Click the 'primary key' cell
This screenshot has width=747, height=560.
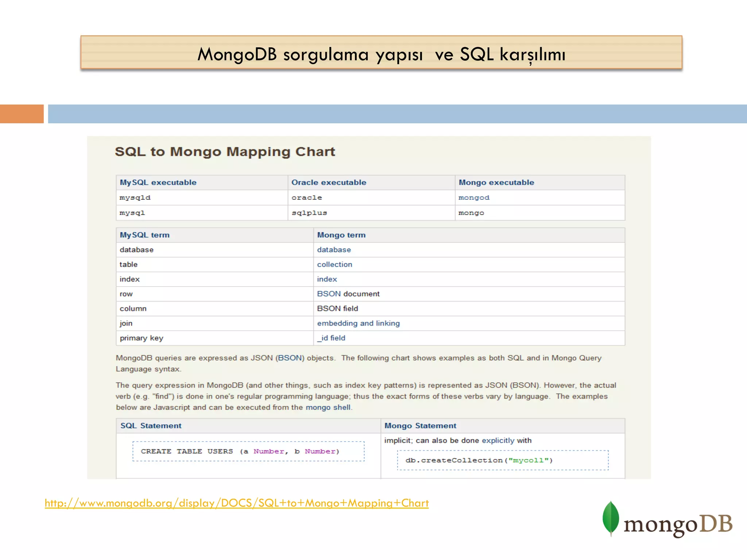point(215,338)
